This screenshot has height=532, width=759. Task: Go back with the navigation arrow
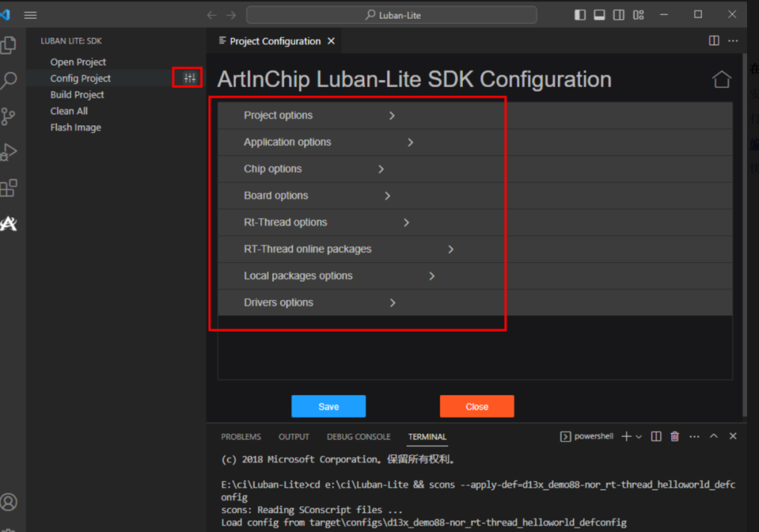pyautogui.click(x=212, y=15)
